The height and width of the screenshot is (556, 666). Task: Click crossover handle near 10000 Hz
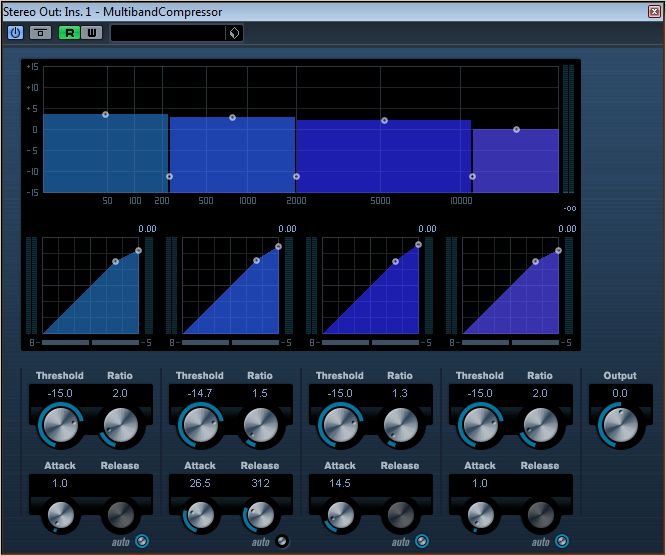(472, 176)
